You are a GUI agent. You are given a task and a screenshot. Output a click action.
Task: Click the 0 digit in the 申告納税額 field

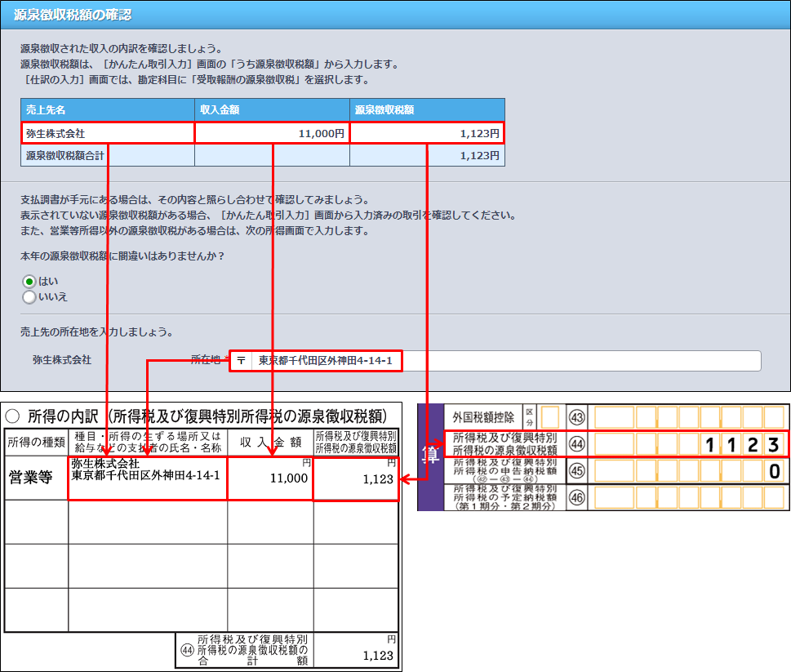tap(774, 471)
